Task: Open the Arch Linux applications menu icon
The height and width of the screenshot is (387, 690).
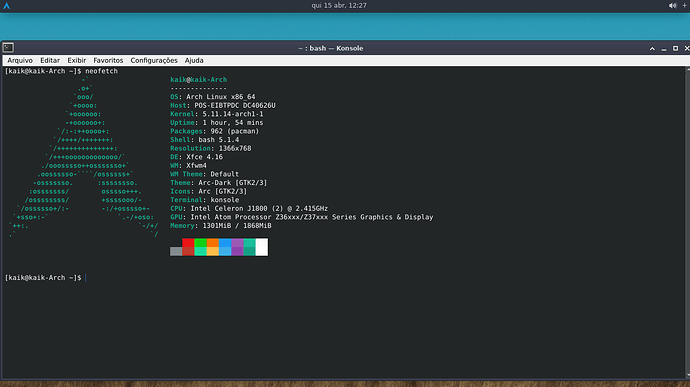Action: point(7,6)
